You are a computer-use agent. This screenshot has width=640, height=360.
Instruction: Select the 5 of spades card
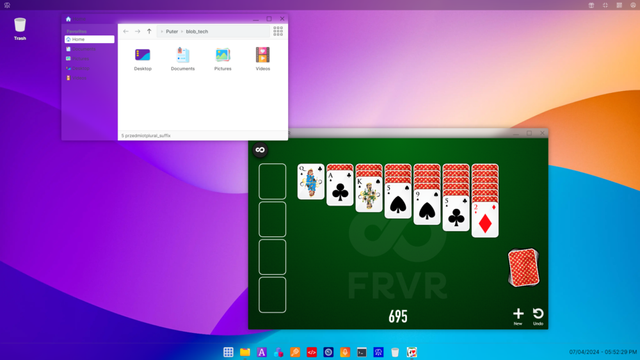tap(398, 201)
